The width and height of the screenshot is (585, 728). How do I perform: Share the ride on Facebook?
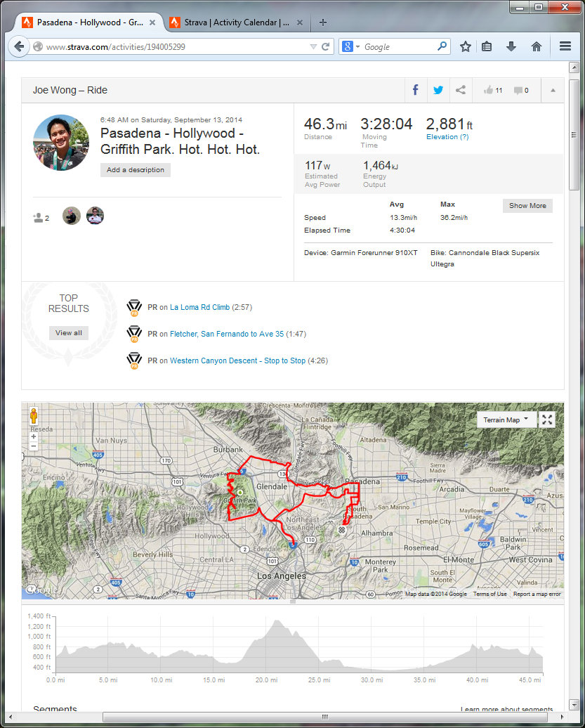pyautogui.click(x=415, y=90)
